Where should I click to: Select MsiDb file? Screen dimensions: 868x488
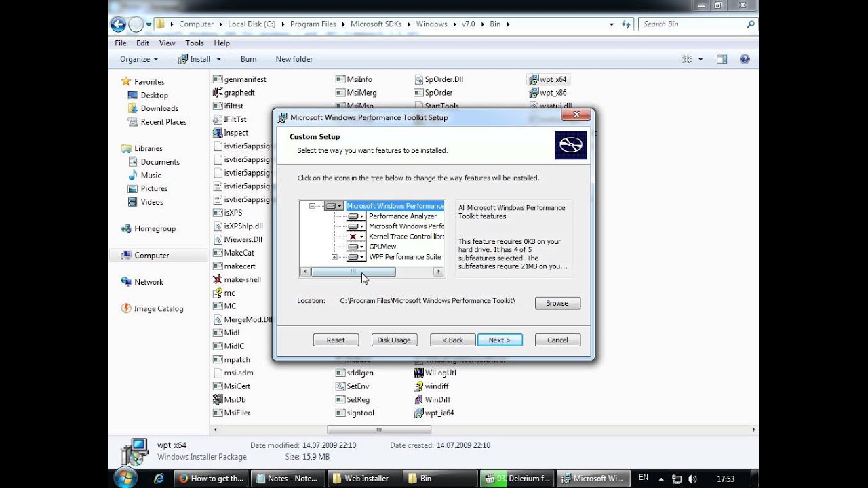229,399
